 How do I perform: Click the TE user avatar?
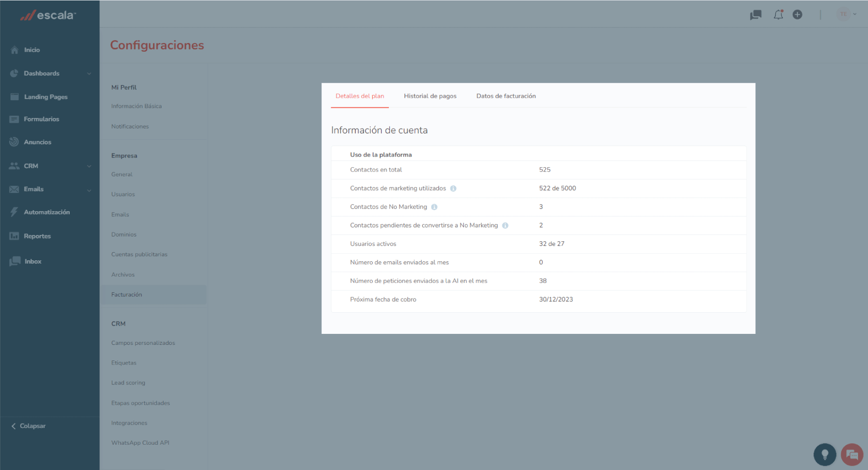point(844,14)
